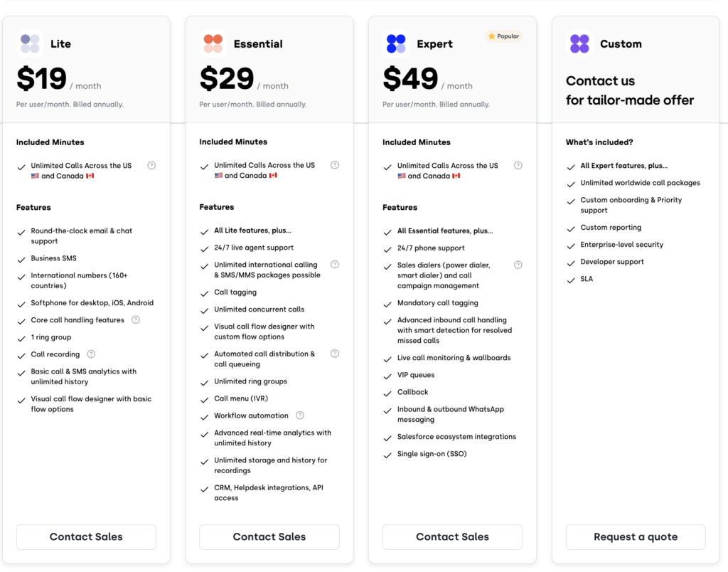Click the Expert plan logo icon
The width and height of the screenshot is (728, 572).
point(396,43)
